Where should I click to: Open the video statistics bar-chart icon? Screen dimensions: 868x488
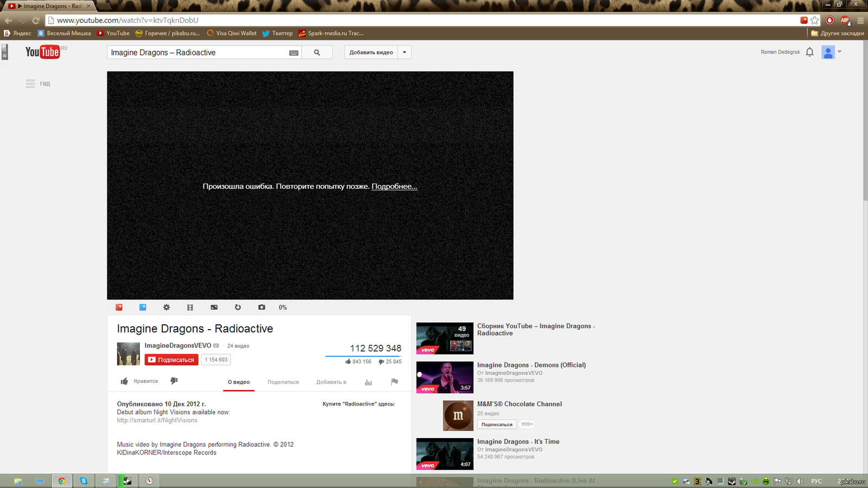pos(368,382)
